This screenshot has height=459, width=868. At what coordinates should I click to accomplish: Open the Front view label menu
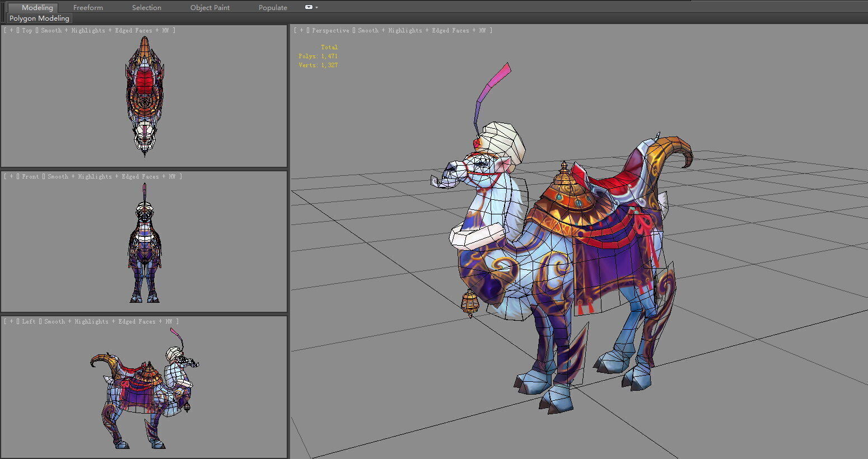pos(30,176)
